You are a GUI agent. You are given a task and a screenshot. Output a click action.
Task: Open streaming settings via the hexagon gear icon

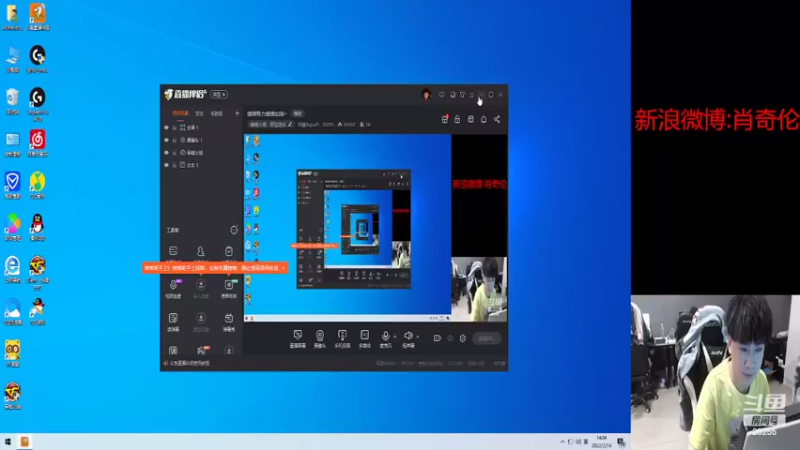point(463,338)
